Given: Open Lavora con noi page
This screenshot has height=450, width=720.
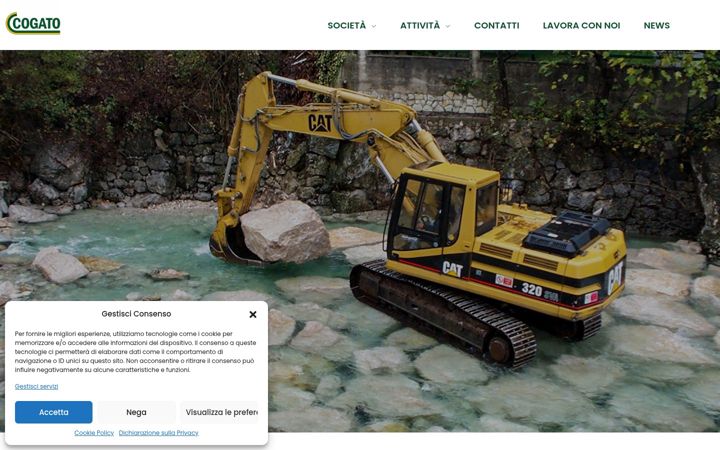Looking at the screenshot, I should point(581,26).
